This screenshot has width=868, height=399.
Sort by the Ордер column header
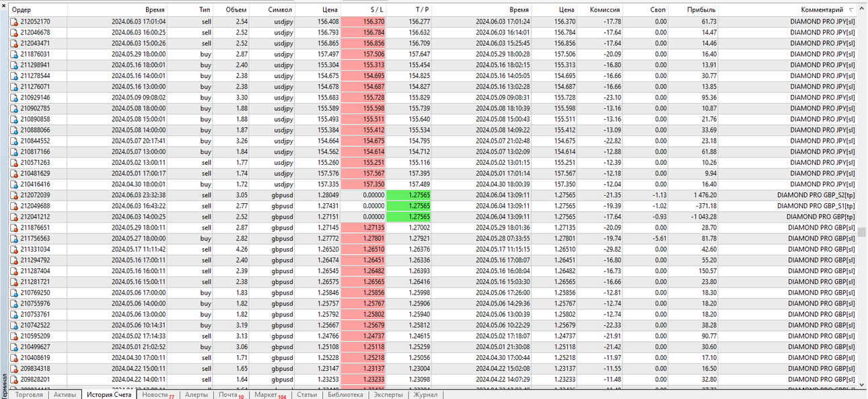pyautogui.click(x=38, y=10)
